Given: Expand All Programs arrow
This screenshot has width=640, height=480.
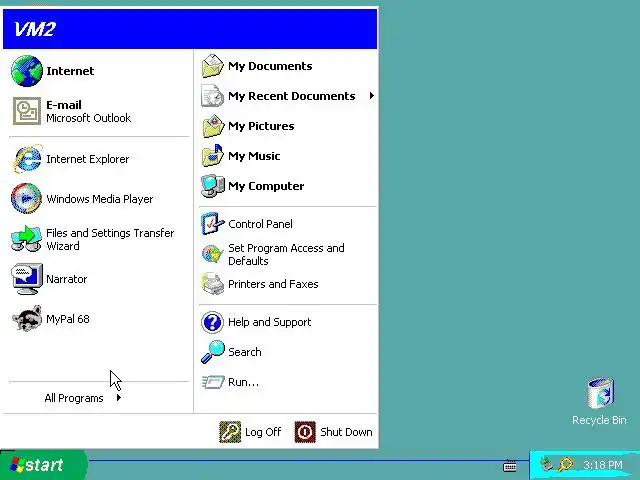Looking at the screenshot, I should [x=118, y=397].
